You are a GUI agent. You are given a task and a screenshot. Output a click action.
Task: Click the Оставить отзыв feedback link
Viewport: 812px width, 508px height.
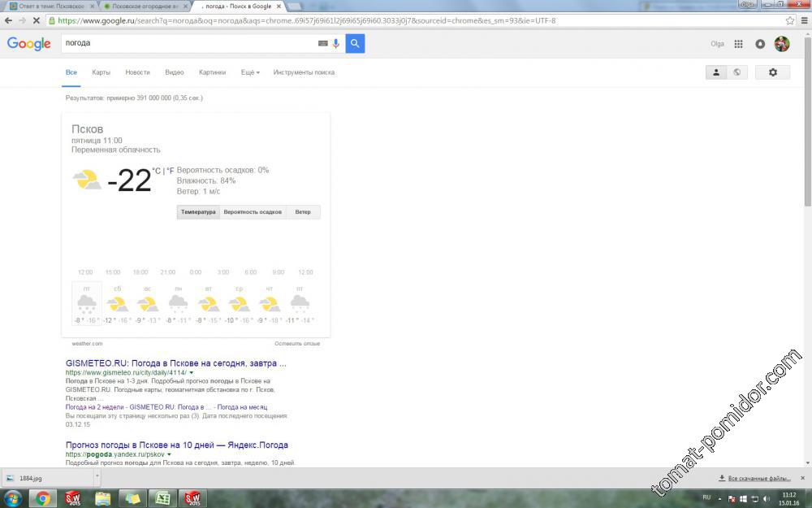pos(297,344)
